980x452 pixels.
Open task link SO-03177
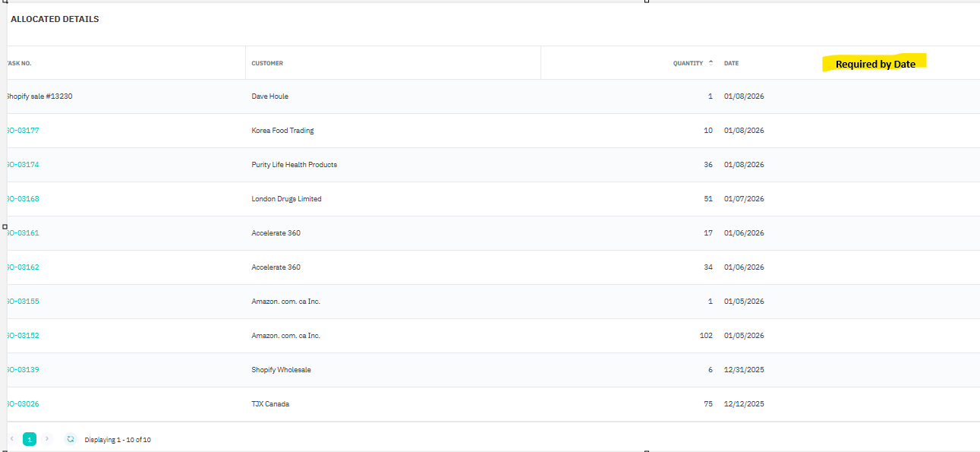tap(23, 131)
